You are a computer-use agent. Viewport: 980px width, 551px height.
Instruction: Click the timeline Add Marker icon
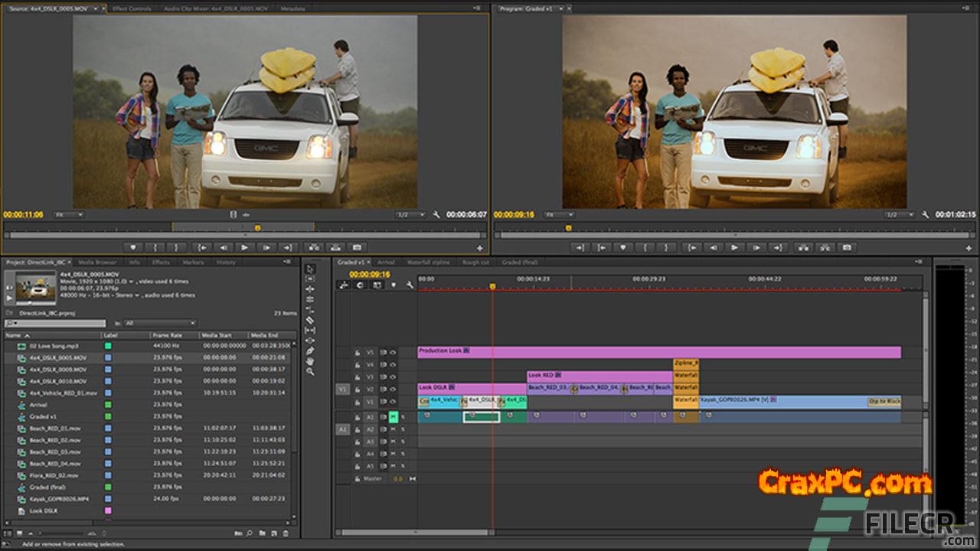coord(394,285)
